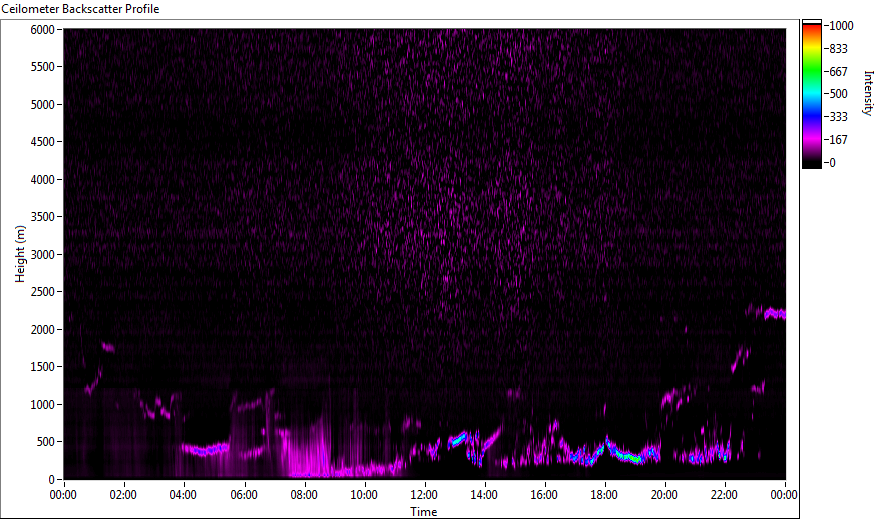This screenshot has height=519, width=878.
Task: Click the dense magenta backscatter near 08:00
Action: [307, 451]
